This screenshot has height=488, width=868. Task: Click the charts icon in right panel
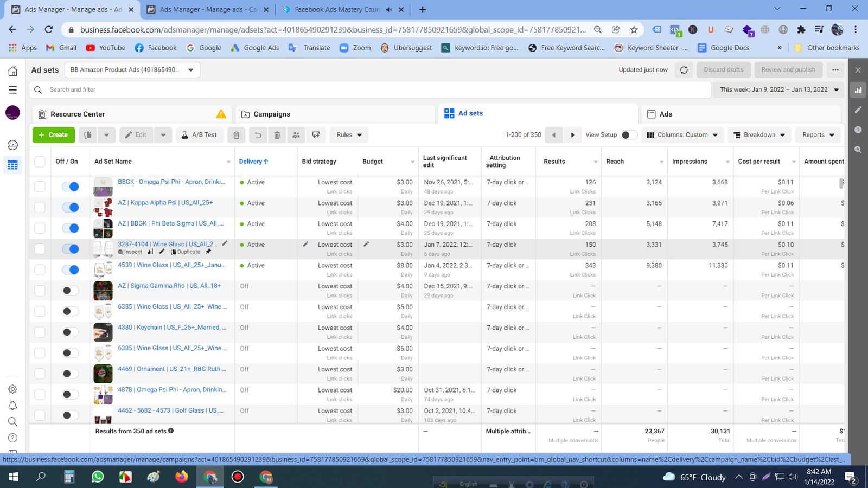click(x=858, y=90)
